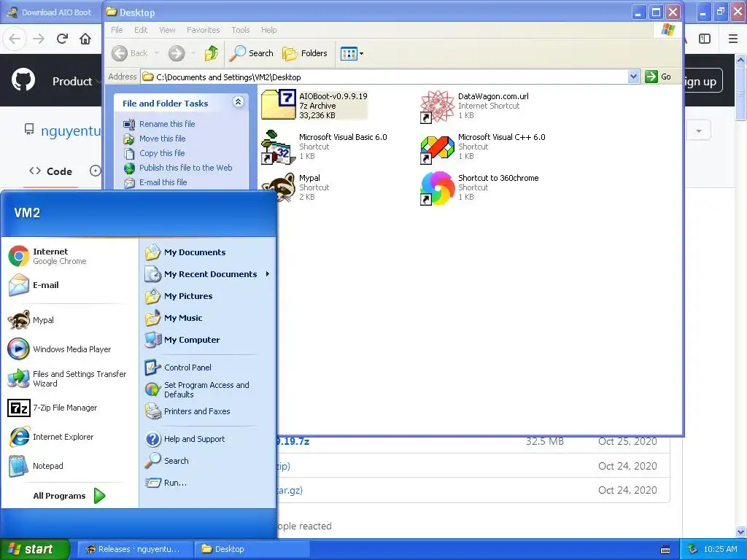Screen dimensions: 747x560
Task: Open the Favorites menu
Action: (204, 30)
